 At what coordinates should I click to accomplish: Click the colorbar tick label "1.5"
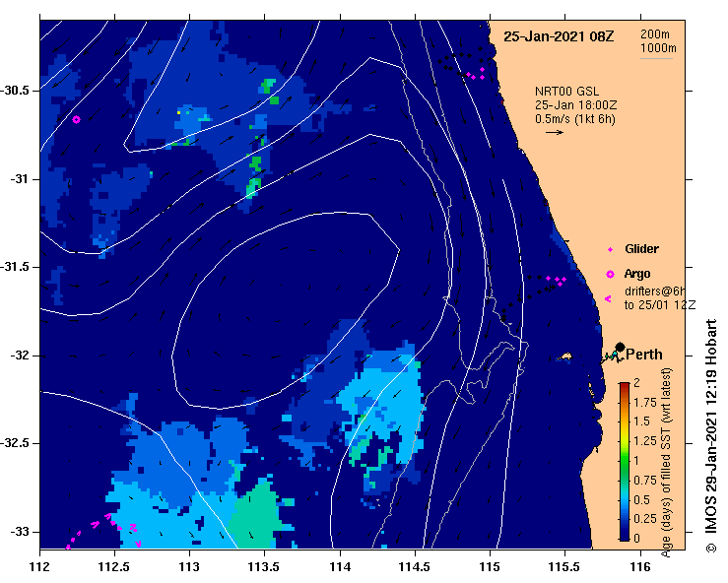[x=641, y=421]
